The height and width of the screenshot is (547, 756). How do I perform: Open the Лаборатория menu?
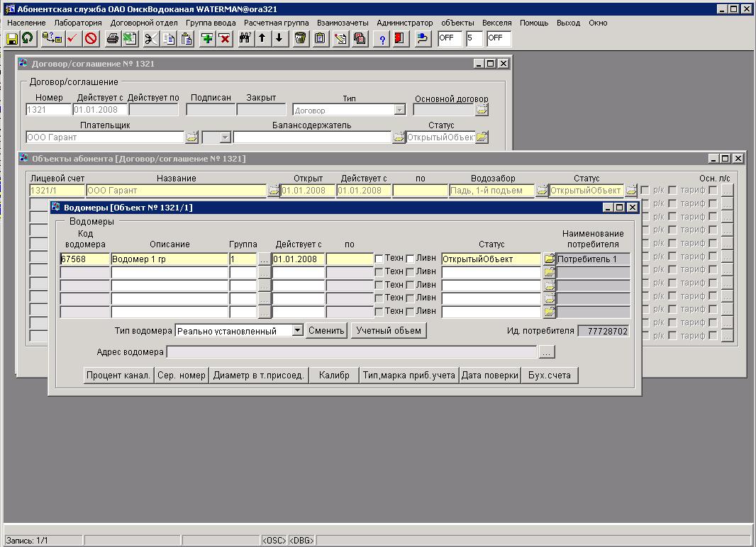pos(78,23)
